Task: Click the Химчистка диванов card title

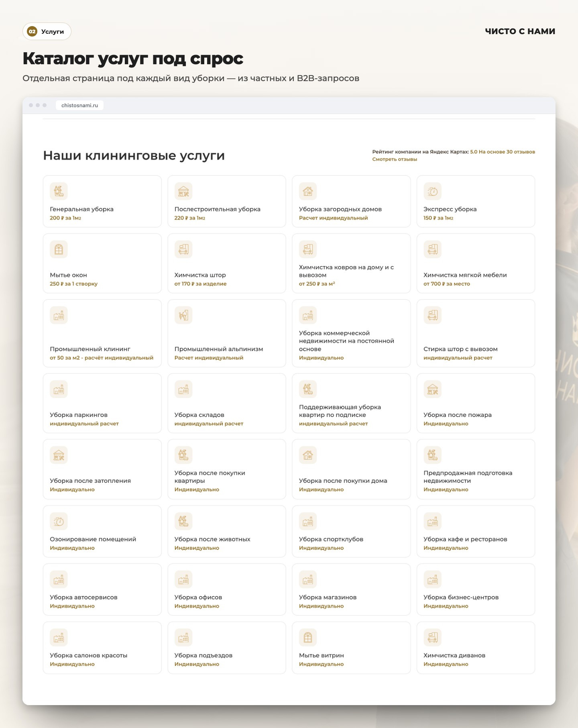Action: click(x=454, y=655)
